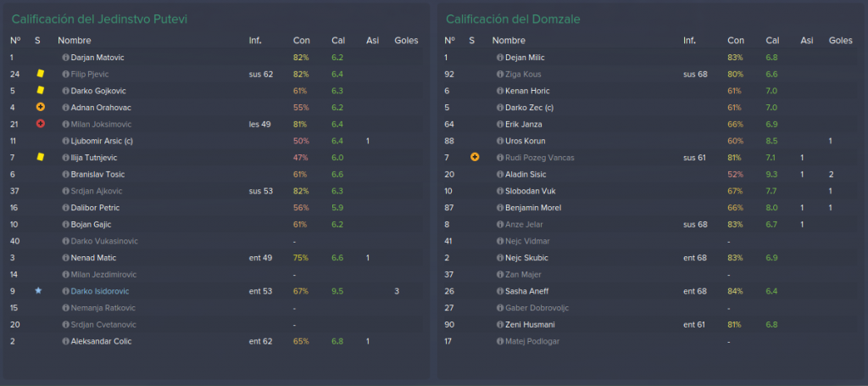The image size is (868, 386).
Task: Click the info icon beside Aladin Sisic
Action: coord(500,175)
